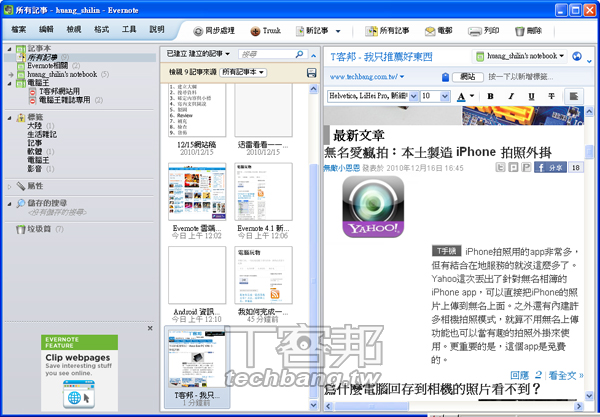
Task: Click the sync (同步處理) toolbar icon
Action: click(x=198, y=31)
